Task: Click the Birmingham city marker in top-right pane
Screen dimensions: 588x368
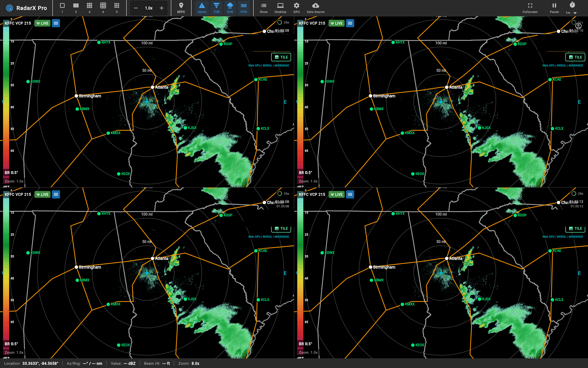Action: pos(370,96)
